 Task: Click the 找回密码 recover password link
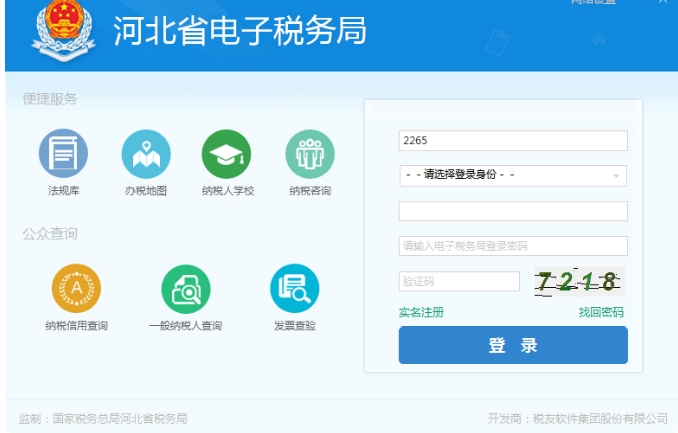pyautogui.click(x=600, y=312)
